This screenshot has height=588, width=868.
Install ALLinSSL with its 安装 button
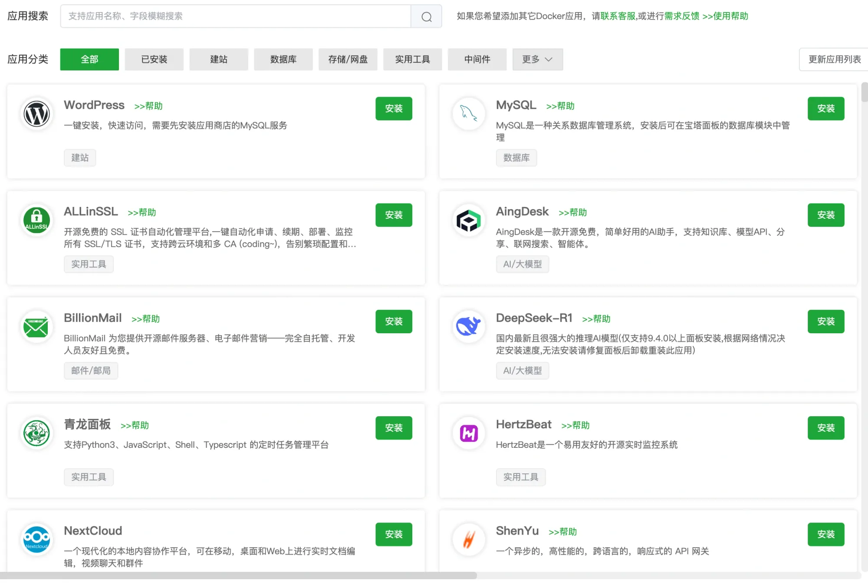(x=394, y=215)
